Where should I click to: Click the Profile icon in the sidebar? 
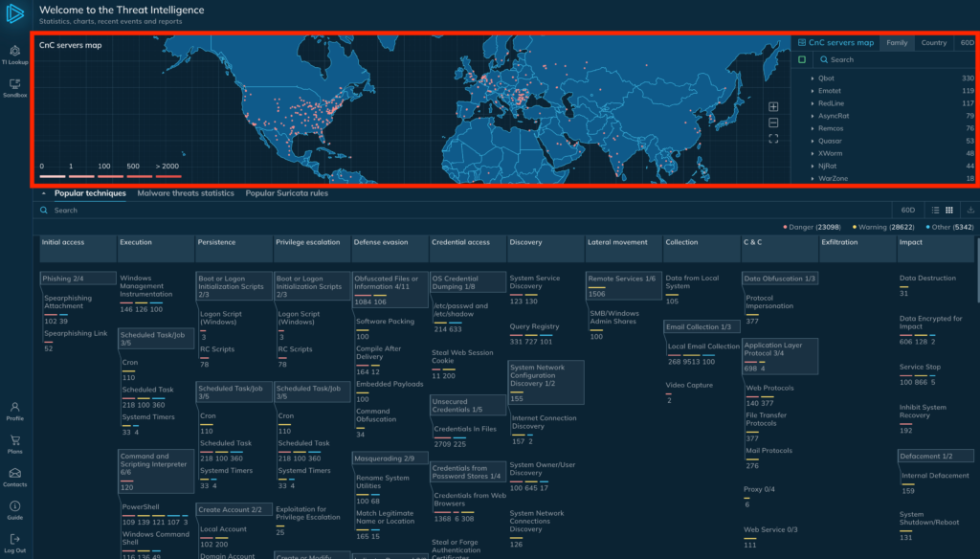[x=15, y=411]
